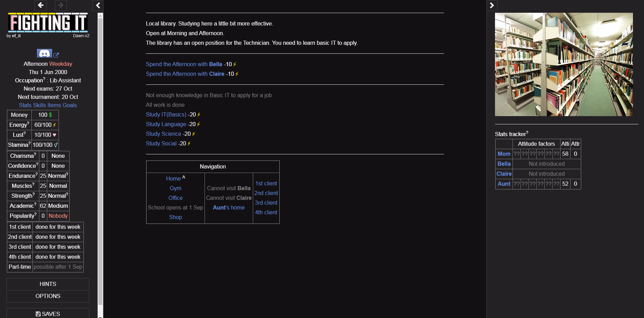Open the OPTIONS menu

point(48,296)
